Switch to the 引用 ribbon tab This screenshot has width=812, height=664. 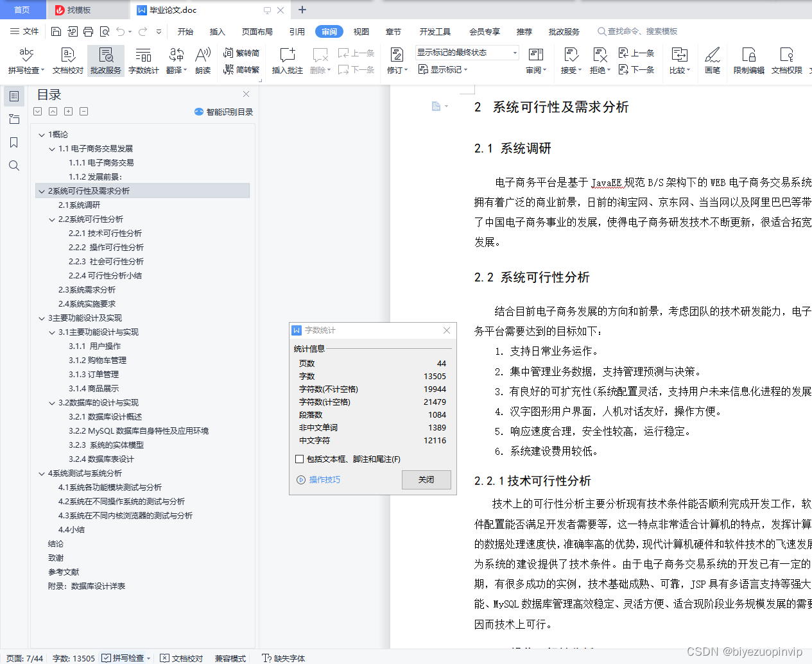[x=297, y=31]
